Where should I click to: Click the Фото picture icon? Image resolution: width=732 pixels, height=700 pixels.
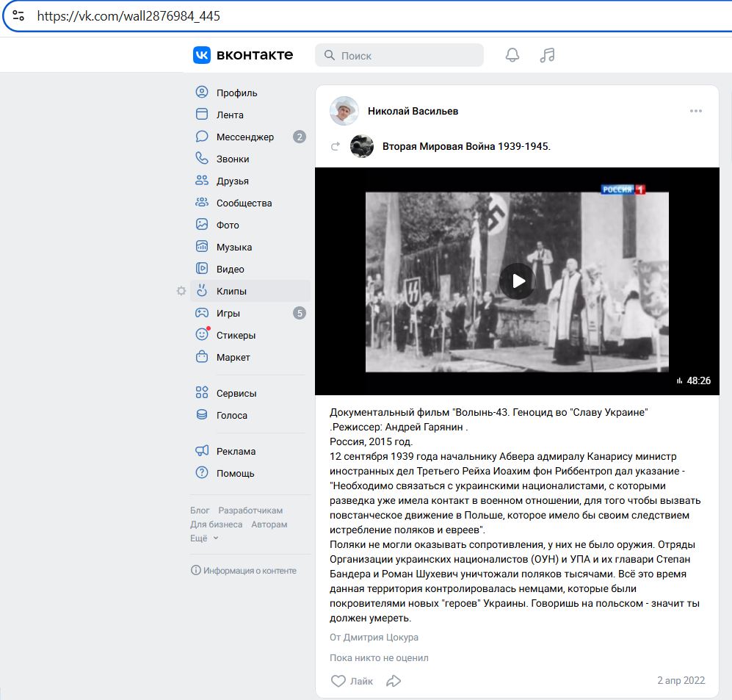(202, 224)
